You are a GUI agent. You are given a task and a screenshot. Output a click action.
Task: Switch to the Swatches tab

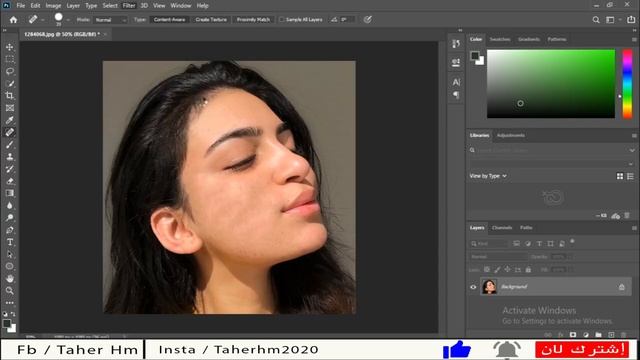coord(500,39)
